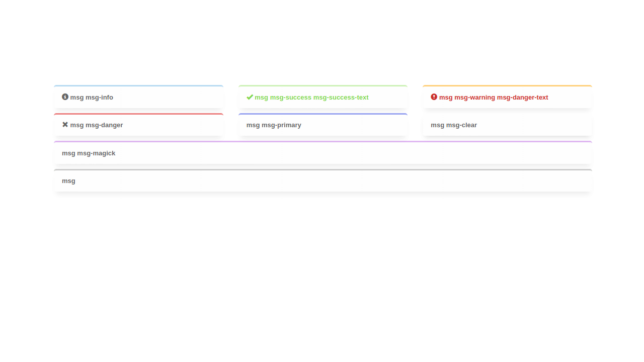Click the green 'msg-success-text' label
The image size is (644, 362).
(x=341, y=98)
